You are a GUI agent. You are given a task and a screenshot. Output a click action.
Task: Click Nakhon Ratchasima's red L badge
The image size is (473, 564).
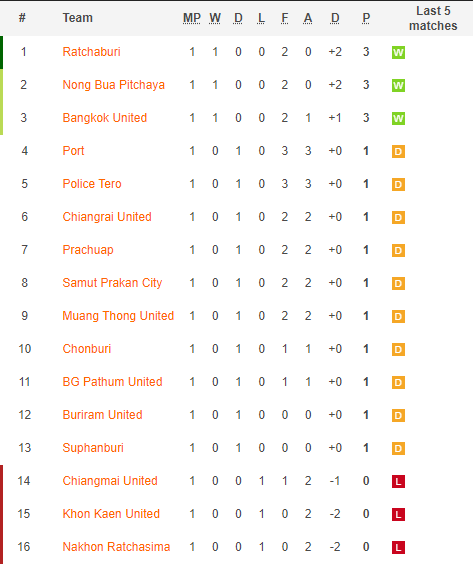pyautogui.click(x=398, y=547)
